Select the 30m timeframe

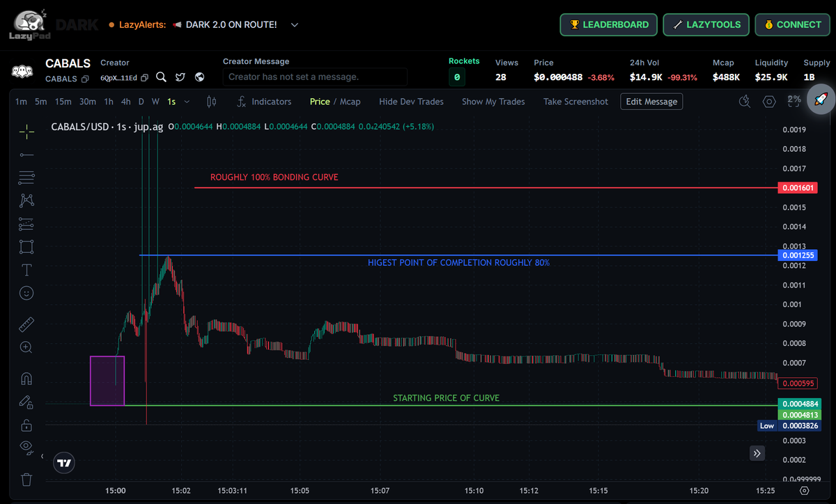tap(87, 102)
